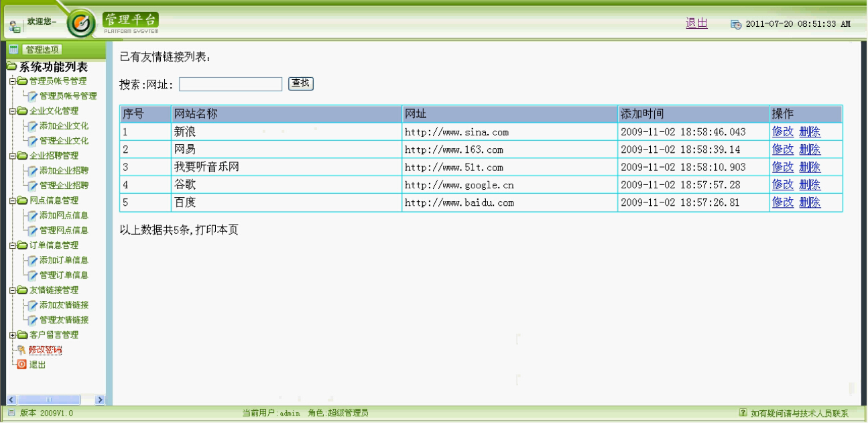Screen dimensions: 868x423
Task: Click the page icon before 管理企业招聘
Action: (33, 186)
